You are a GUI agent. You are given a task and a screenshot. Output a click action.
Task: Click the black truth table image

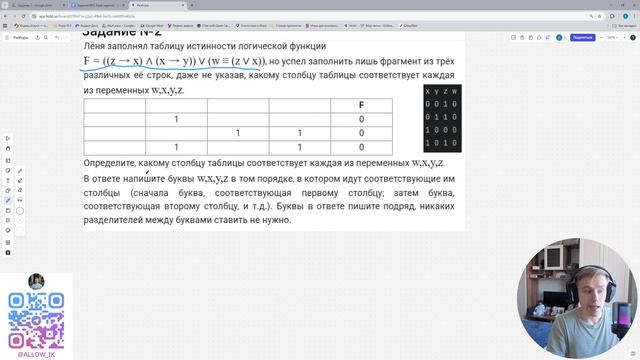[x=442, y=118]
